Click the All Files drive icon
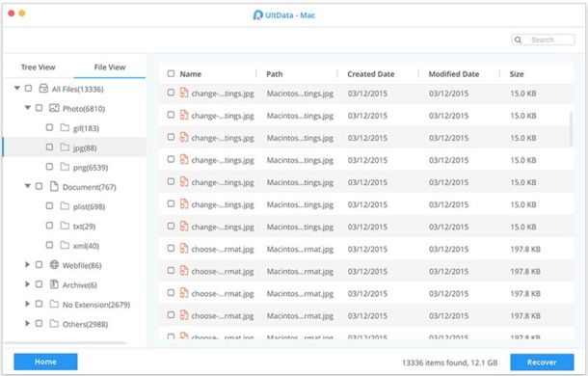This screenshot has width=588, height=376. click(43, 89)
